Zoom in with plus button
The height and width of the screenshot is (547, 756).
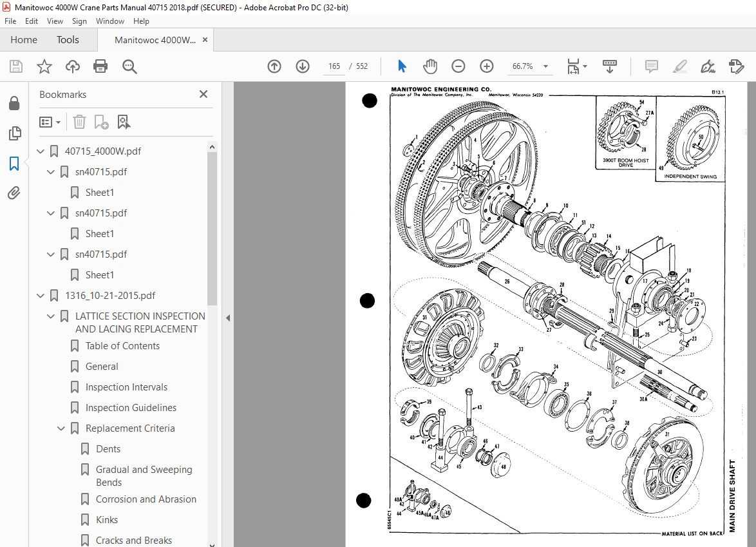click(486, 66)
